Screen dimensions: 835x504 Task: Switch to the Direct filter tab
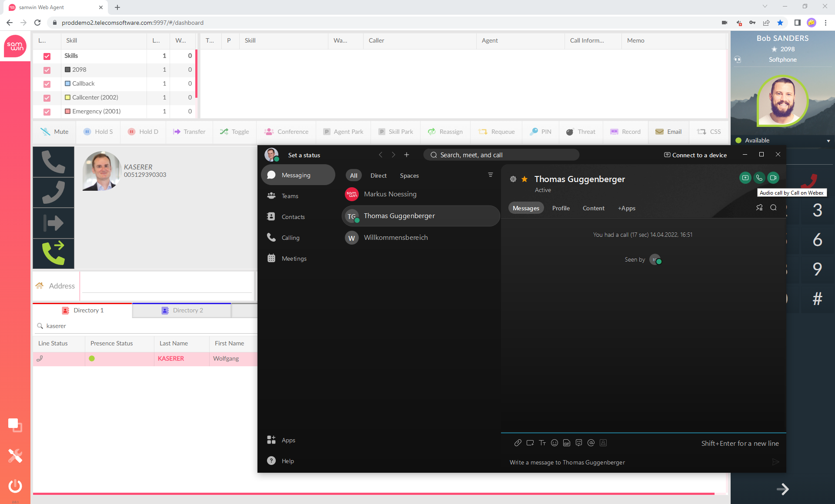[x=378, y=176]
